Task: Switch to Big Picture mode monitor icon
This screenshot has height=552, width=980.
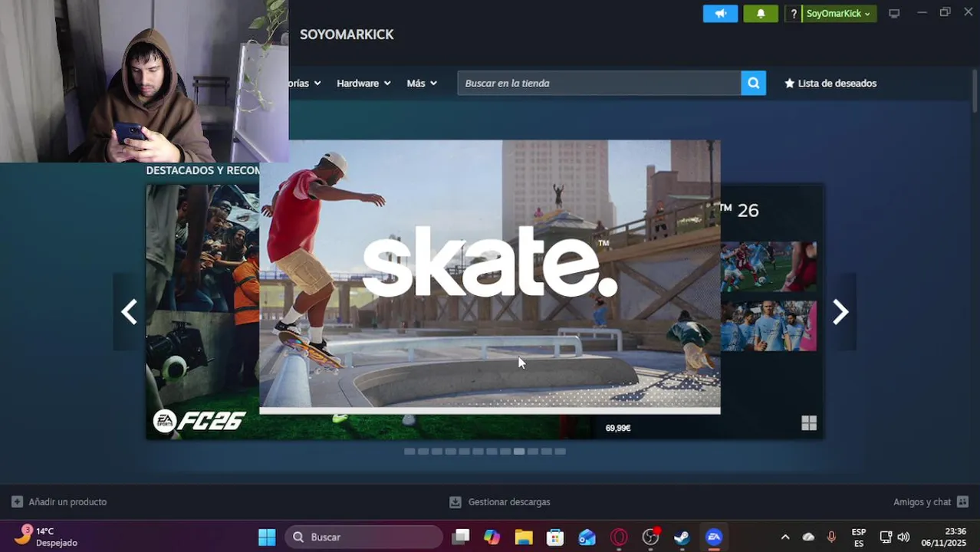Action: click(x=894, y=13)
